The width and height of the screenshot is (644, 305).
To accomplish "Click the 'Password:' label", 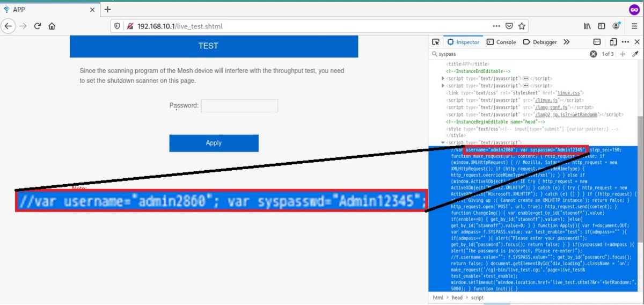I will [184, 106].
